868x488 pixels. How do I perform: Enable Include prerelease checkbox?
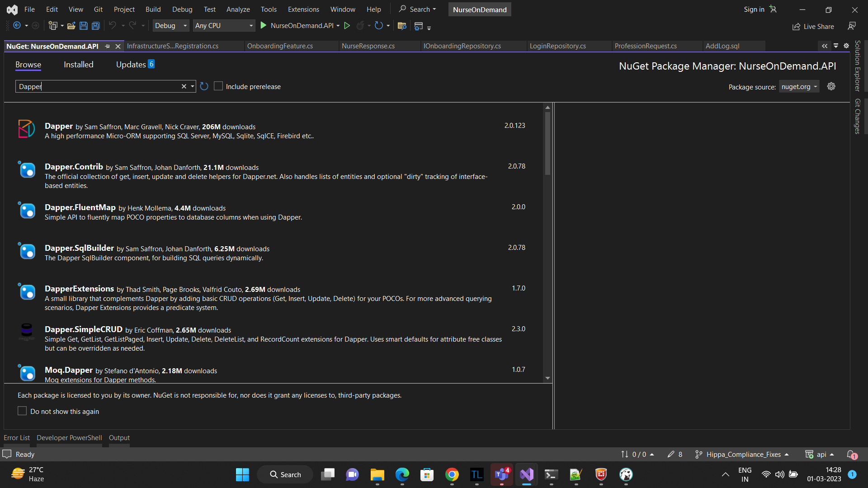pos(218,86)
